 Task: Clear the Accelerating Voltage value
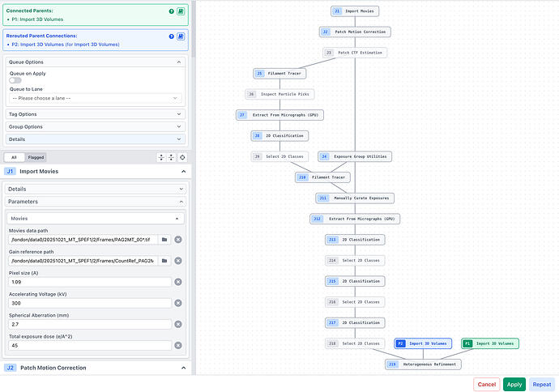[178, 303]
